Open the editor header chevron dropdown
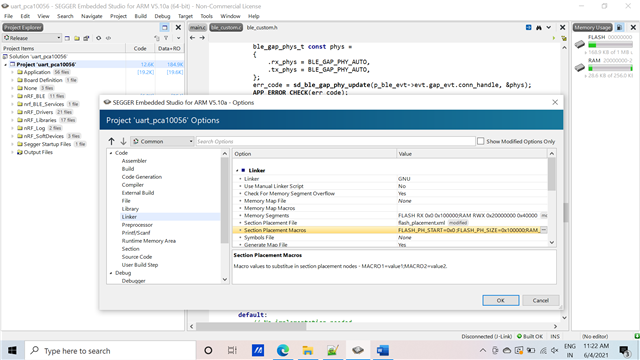The image size is (640, 360). (549, 27)
